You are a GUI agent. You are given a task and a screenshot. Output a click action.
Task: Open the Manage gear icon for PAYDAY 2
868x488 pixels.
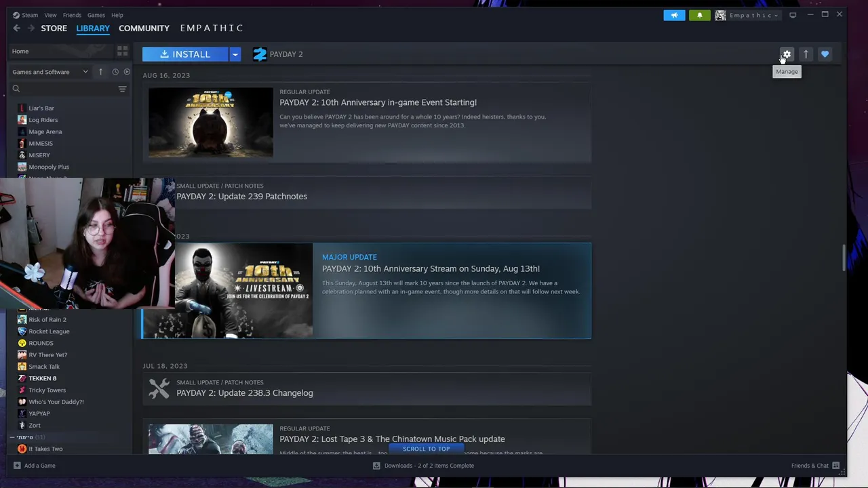[787, 54]
